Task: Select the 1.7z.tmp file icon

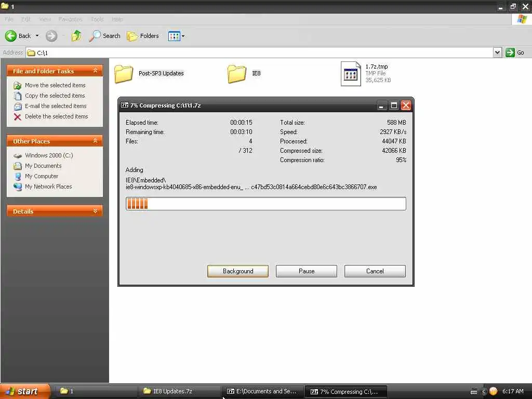Action: click(351, 74)
